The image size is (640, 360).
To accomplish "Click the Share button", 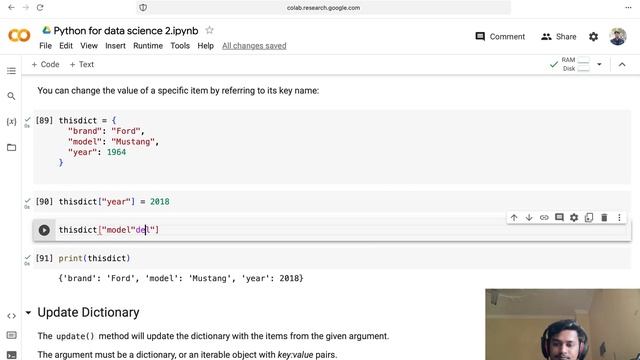I will point(558,37).
